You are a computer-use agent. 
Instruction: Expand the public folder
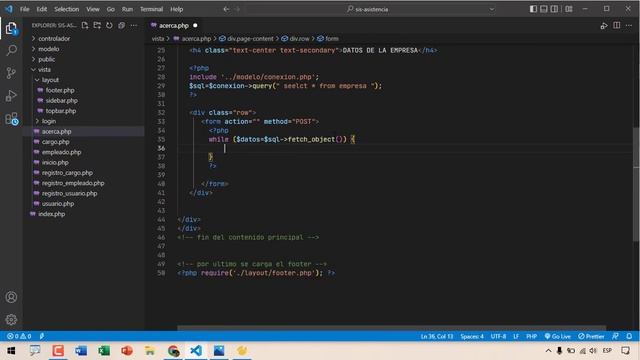pyautogui.click(x=47, y=59)
